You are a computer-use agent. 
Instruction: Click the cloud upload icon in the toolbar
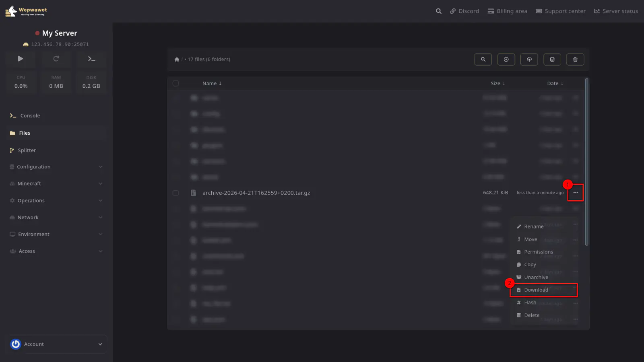pyautogui.click(x=529, y=60)
